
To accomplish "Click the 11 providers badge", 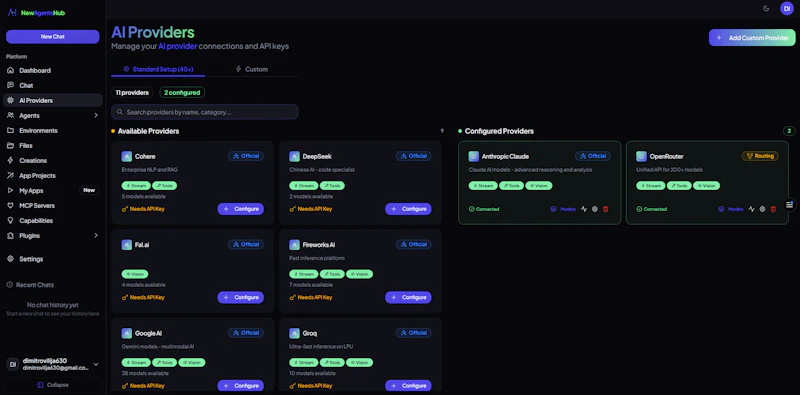I will [x=132, y=92].
